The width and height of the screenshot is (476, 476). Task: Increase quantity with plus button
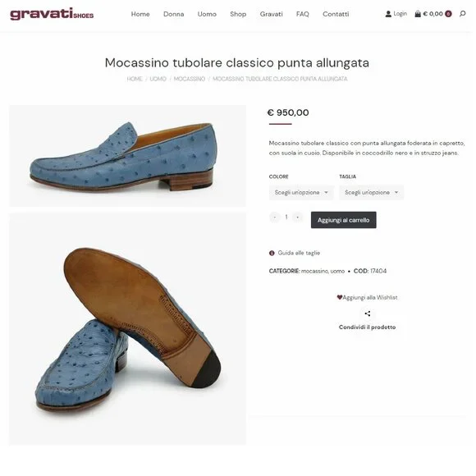point(297,217)
